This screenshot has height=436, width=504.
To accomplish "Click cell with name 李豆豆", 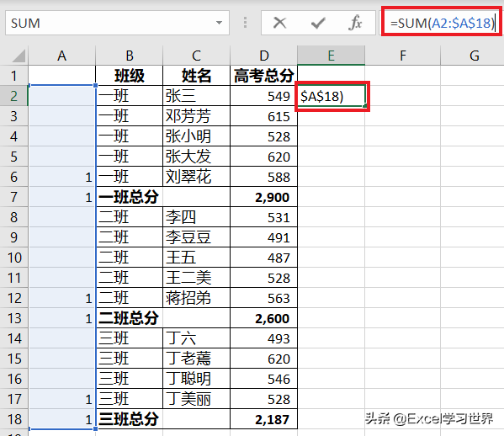I will coord(196,237).
